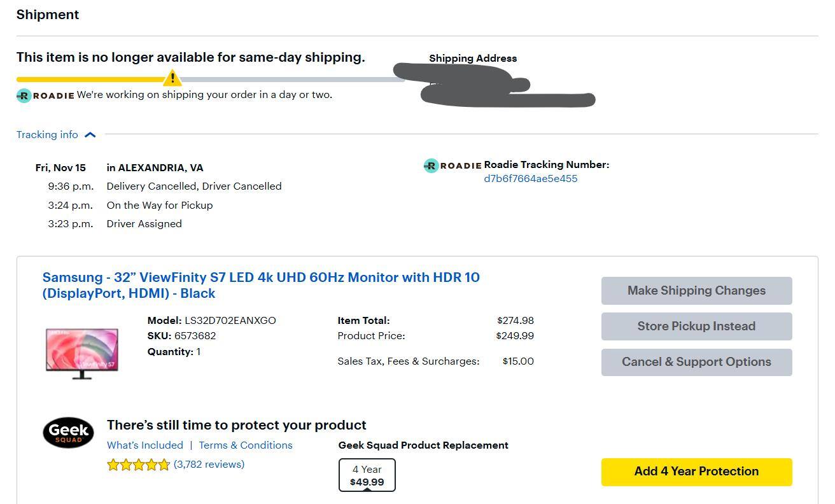Choose Store Pickup Instead
835x504 pixels.
point(696,326)
